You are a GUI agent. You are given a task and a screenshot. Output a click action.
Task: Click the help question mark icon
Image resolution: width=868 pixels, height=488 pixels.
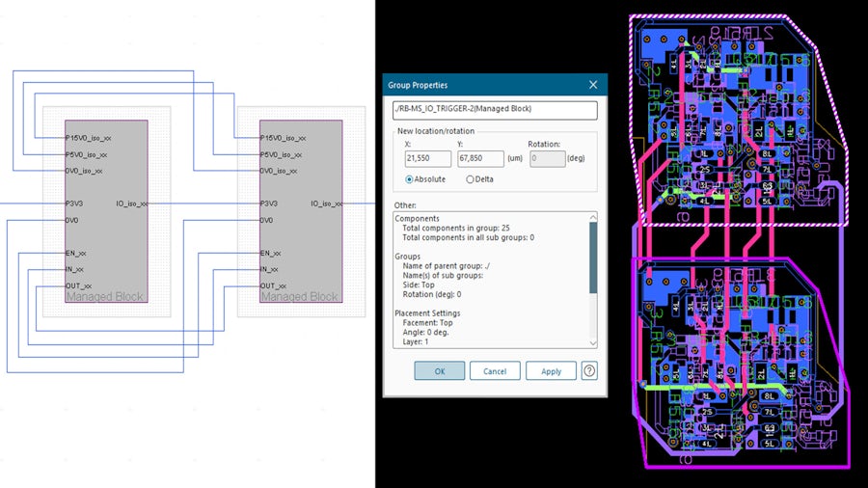588,371
